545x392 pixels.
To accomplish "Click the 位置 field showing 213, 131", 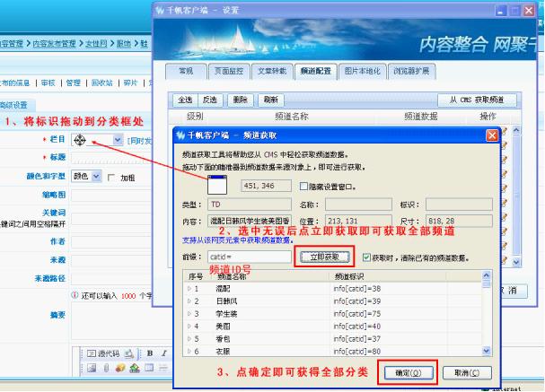I will tap(358, 221).
